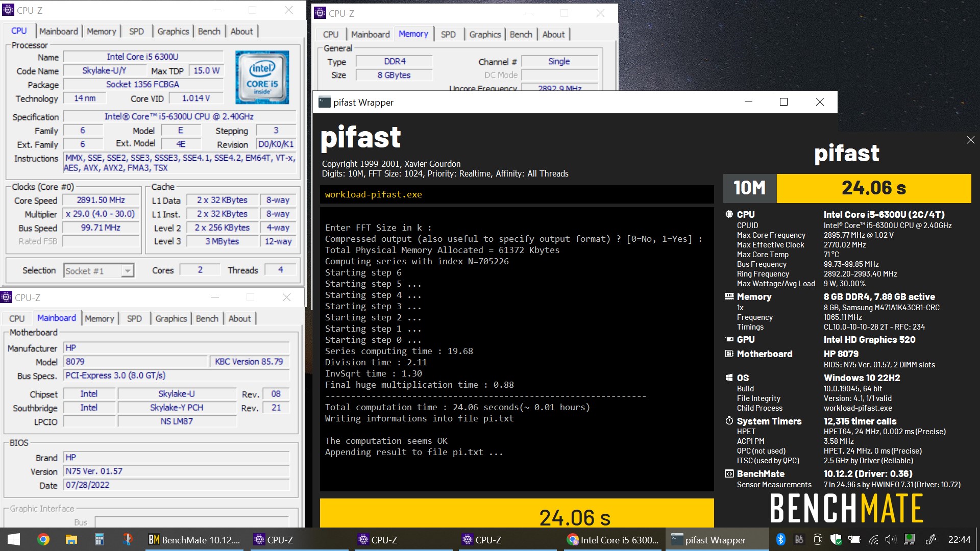Image resolution: width=980 pixels, height=551 pixels.
Task: Click the Memory CPU-Z window title icon
Action: point(320,13)
